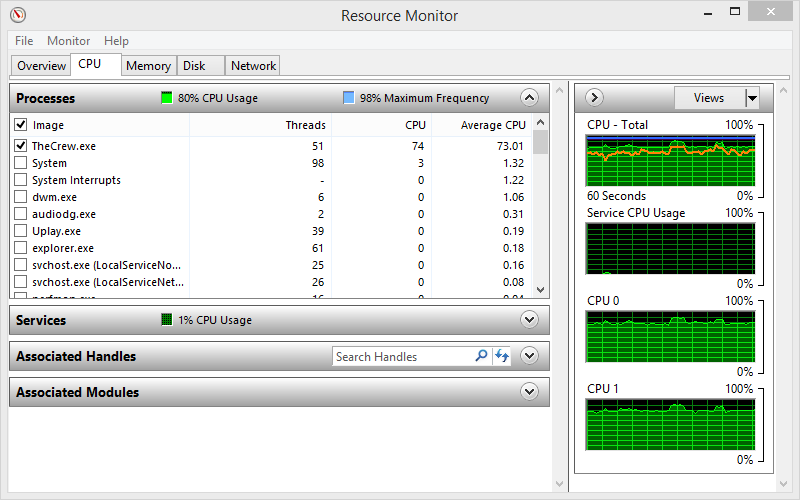Select the explorer.exe row name
This screenshot has height=500, width=800.
point(63,248)
